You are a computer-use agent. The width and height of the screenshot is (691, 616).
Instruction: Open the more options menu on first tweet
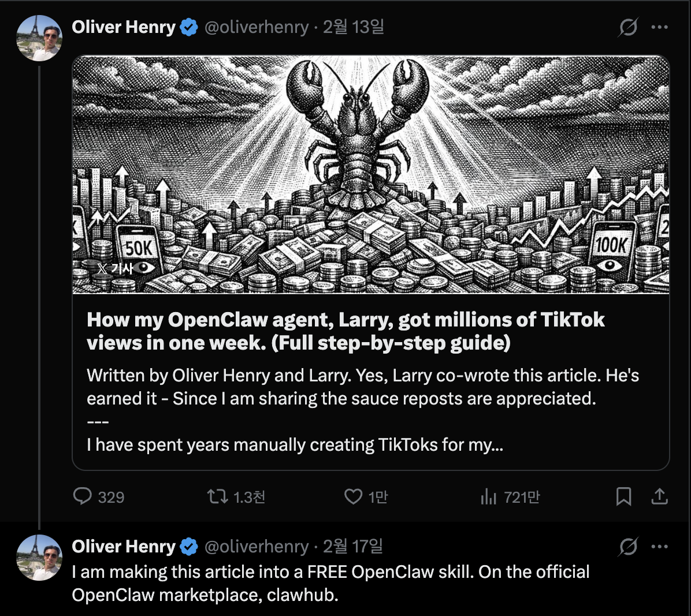pyautogui.click(x=659, y=27)
